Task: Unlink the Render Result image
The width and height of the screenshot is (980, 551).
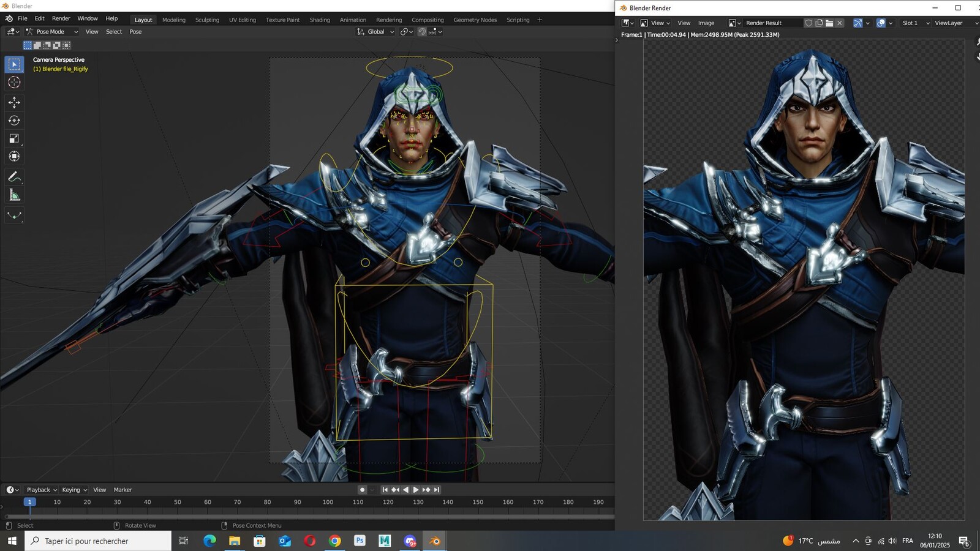Action: tap(840, 23)
